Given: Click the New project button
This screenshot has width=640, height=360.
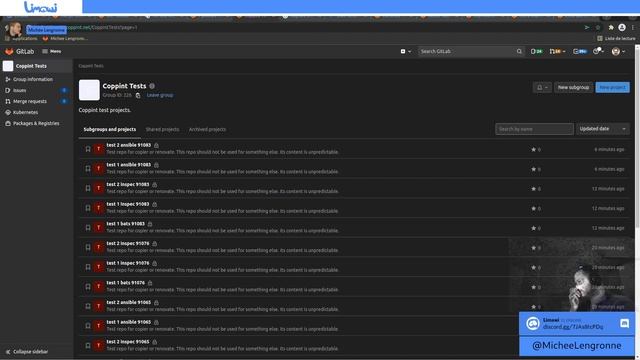Looking at the screenshot, I should (612, 87).
